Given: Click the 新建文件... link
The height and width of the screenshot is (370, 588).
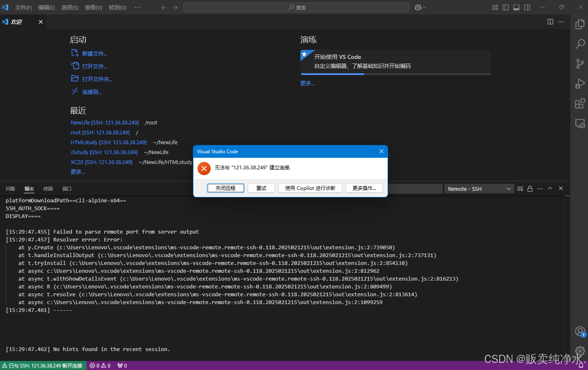Looking at the screenshot, I should pyautogui.click(x=94, y=54).
